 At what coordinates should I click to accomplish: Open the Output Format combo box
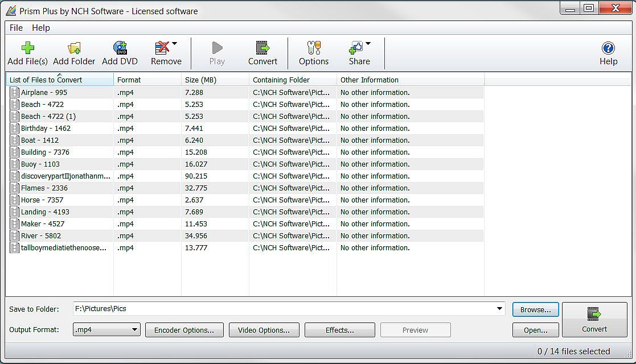pyautogui.click(x=106, y=329)
